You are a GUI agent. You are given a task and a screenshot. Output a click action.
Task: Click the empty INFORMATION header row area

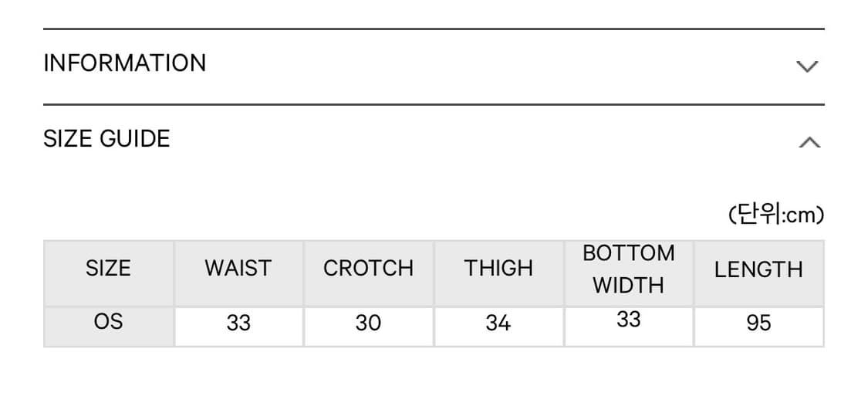[x=494, y=65]
